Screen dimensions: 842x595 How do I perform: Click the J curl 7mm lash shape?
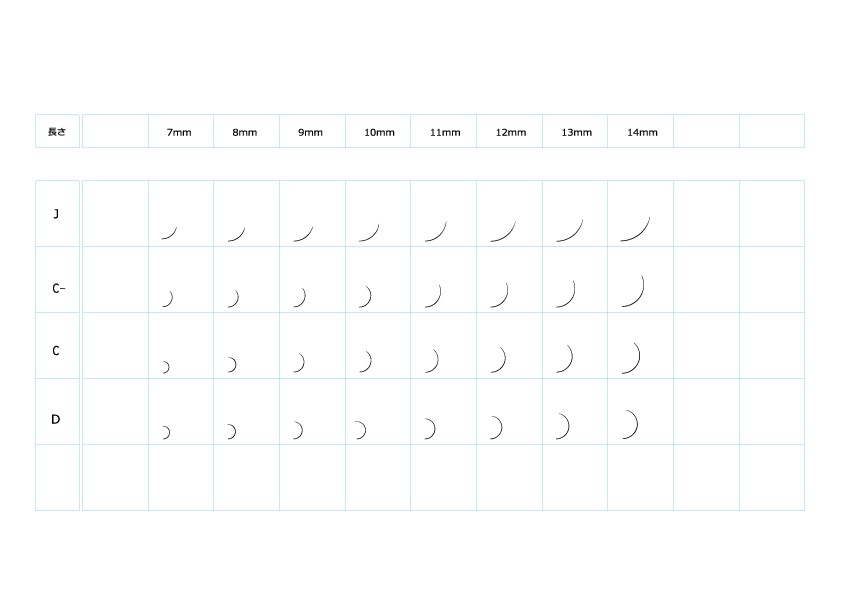tap(169, 232)
